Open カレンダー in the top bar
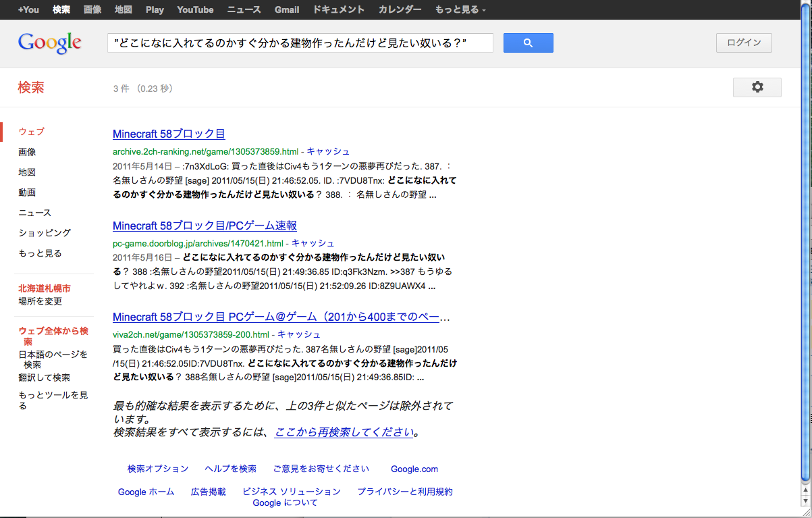Image resolution: width=812 pixels, height=518 pixels. (400, 9)
